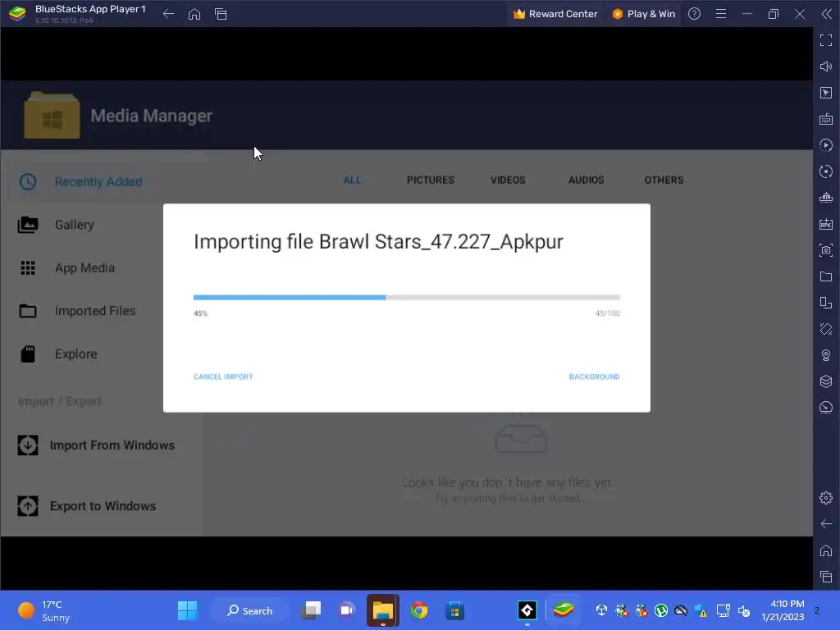Screen dimensions: 840x630
Task: Send the import to background
Action: coord(594,377)
